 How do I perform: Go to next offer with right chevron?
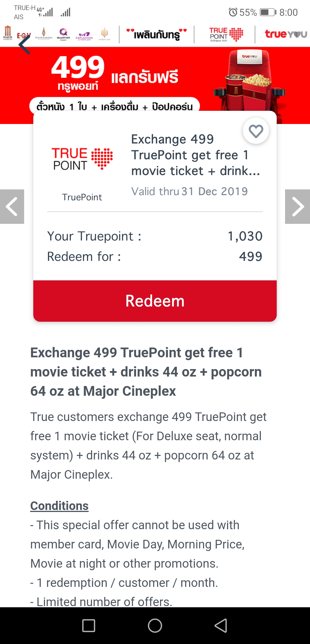coord(297,206)
